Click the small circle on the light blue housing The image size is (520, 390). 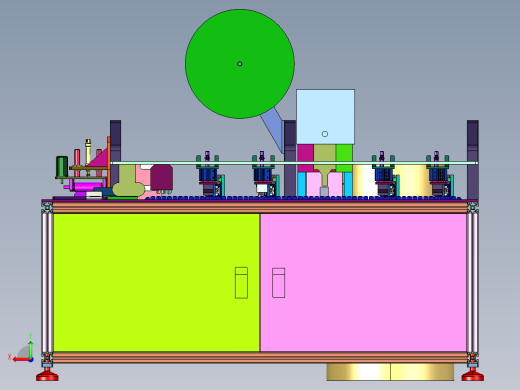(x=325, y=134)
